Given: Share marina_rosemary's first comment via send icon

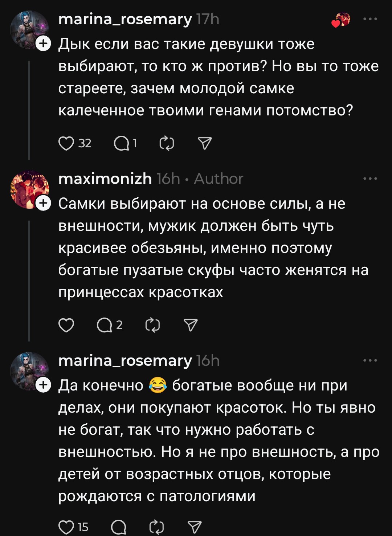Looking at the screenshot, I should pos(205,144).
